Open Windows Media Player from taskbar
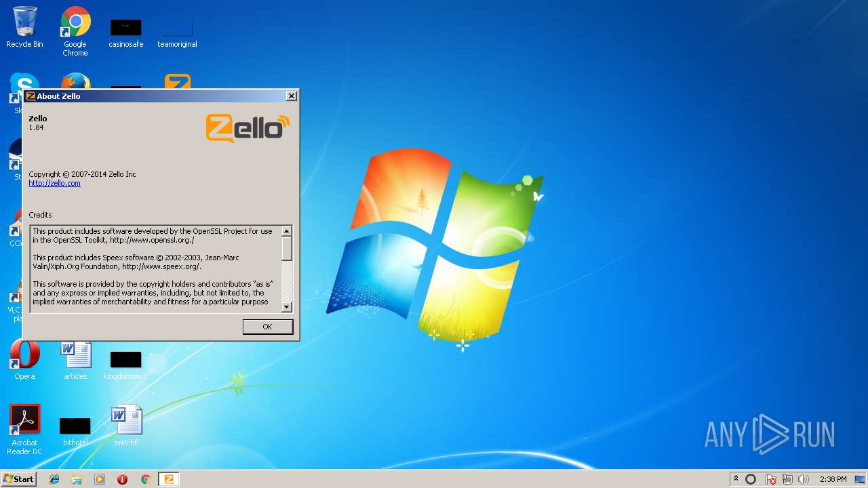This screenshot has width=868, height=488. click(x=100, y=479)
